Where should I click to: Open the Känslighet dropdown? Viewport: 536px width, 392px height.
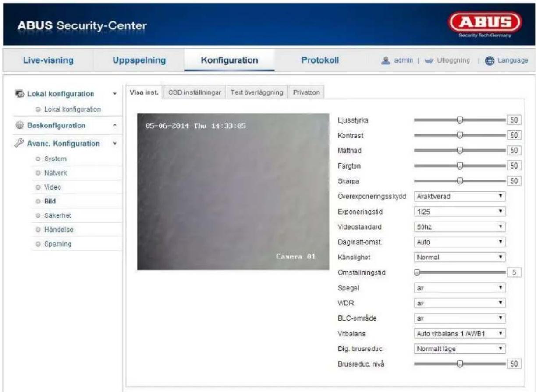[x=460, y=258]
